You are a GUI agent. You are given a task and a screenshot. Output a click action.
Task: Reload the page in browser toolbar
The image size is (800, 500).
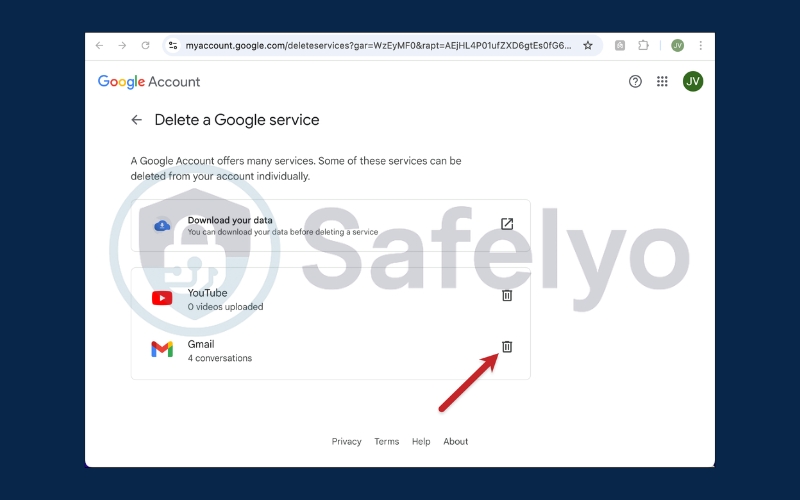pyautogui.click(x=145, y=45)
